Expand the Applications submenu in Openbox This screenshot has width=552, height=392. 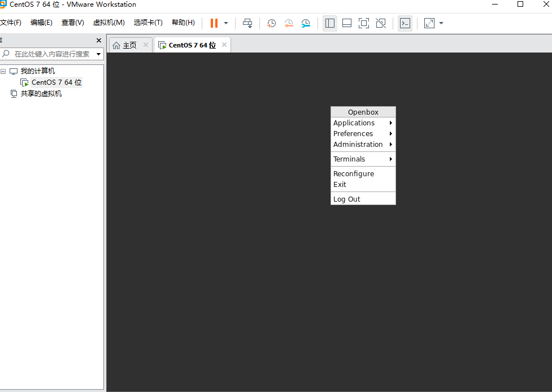point(363,123)
